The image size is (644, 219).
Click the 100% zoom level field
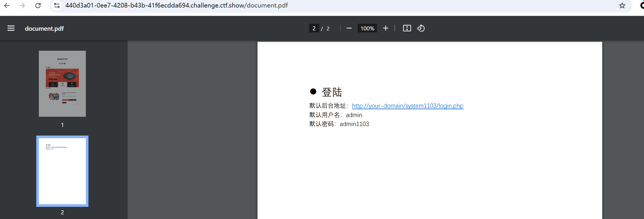(x=367, y=28)
